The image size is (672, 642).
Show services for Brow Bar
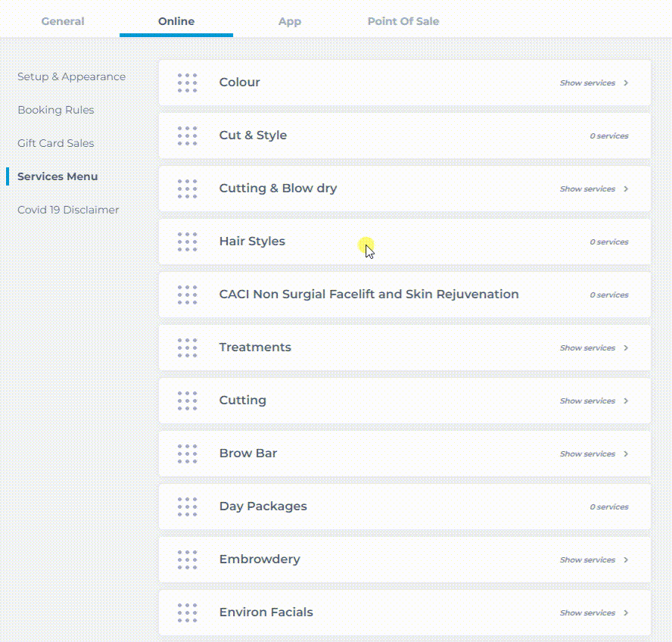[594, 453]
